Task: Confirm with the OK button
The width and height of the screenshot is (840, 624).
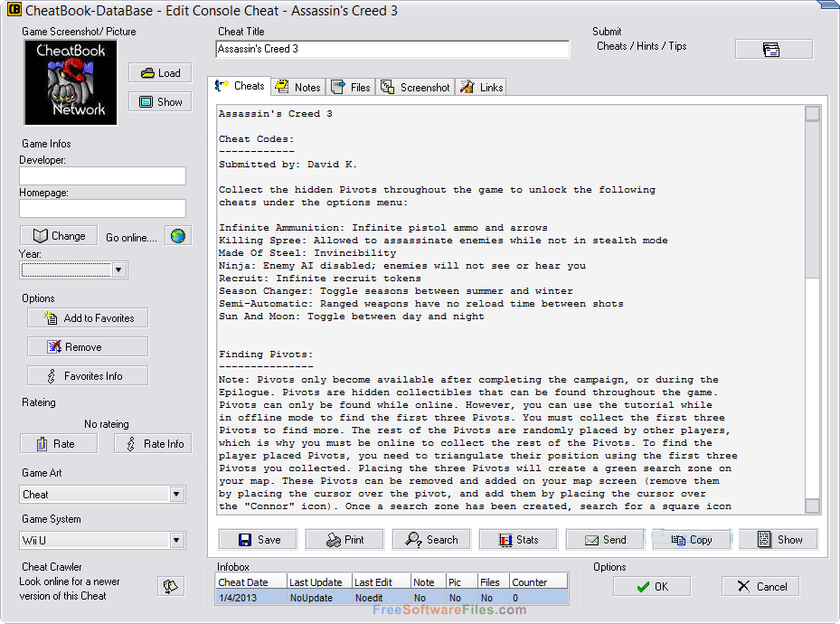Action: pyautogui.click(x=652, y=587)
